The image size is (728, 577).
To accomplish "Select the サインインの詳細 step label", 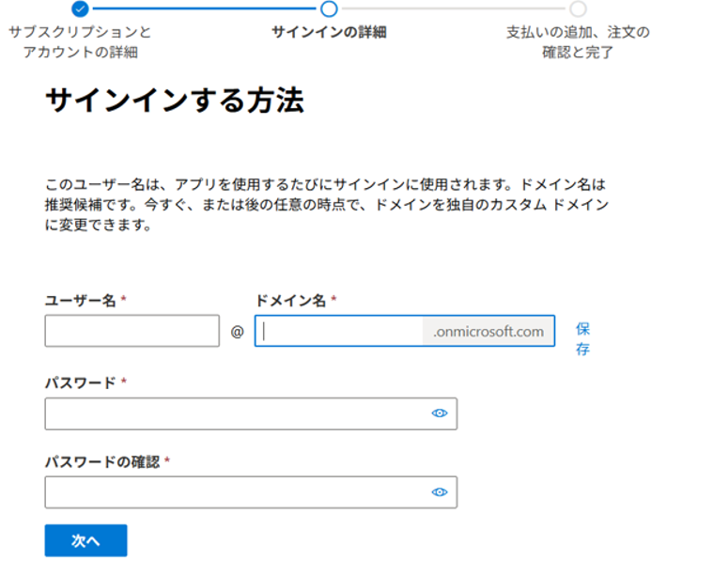I will 329,32.
